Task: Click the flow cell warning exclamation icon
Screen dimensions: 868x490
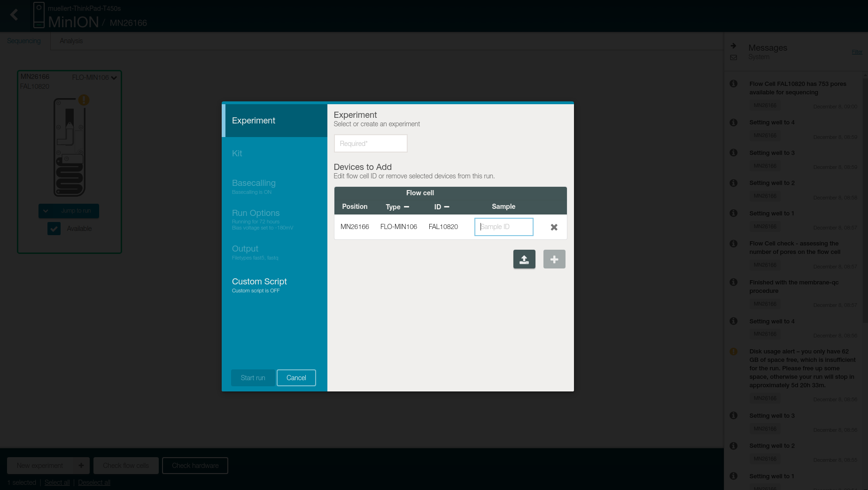Action: [x=84, y=100]
